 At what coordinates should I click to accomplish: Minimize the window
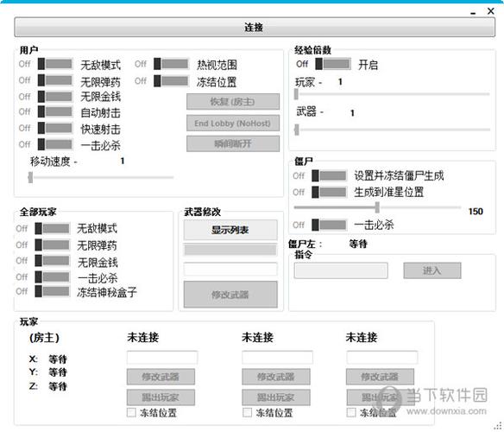[473, 13]
